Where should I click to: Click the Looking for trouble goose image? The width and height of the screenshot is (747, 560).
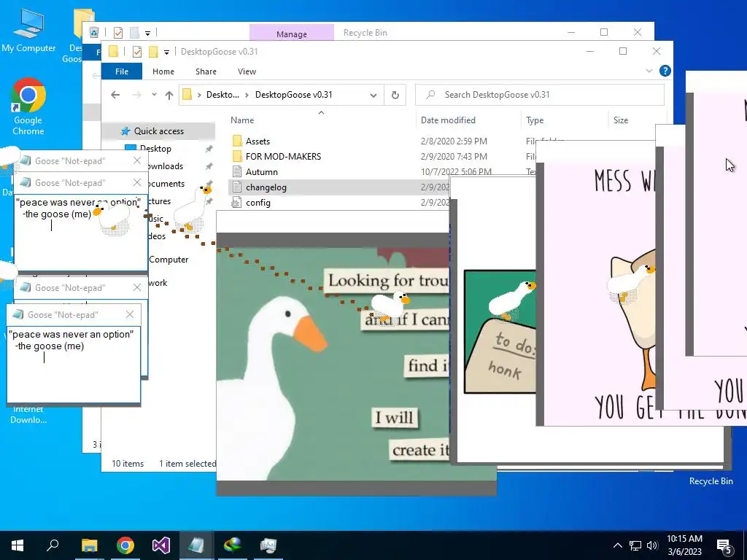click(x=333, y=365)
